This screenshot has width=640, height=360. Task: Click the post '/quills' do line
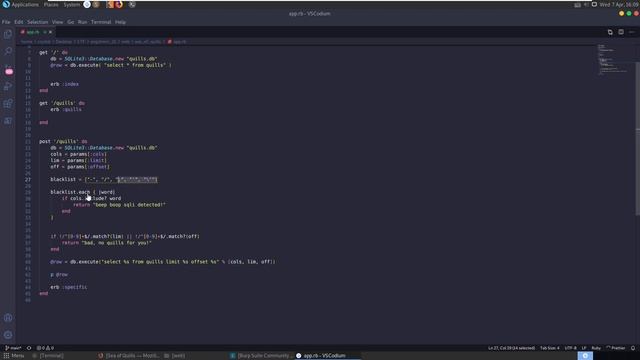tap(63, 141)
